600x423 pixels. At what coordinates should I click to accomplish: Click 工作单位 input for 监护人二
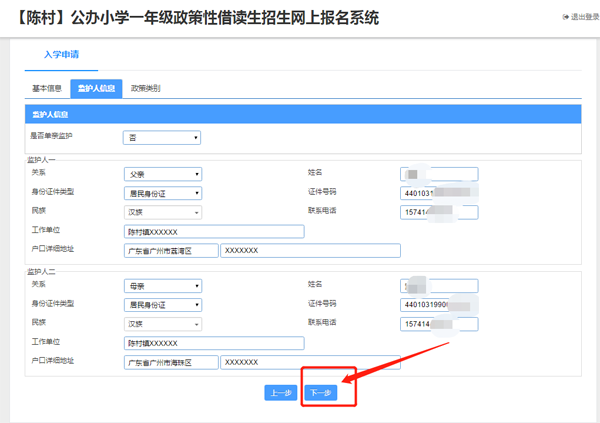(x=213, y=343)
